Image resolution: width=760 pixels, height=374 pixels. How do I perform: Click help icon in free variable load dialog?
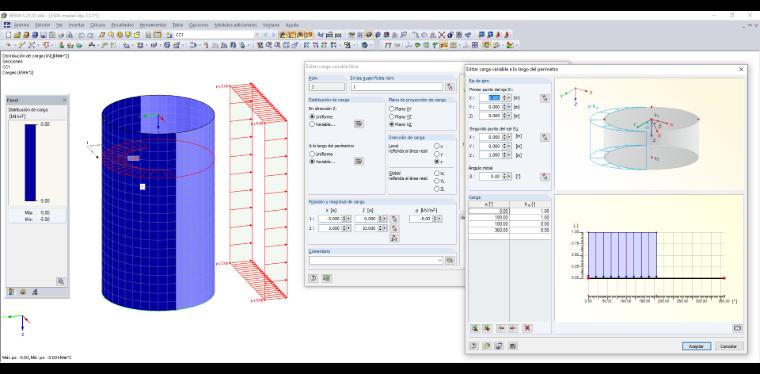pos(313,278)
